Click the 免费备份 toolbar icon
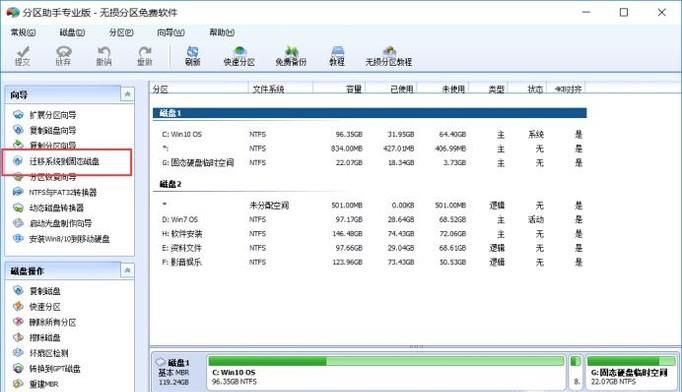 pos(291,56)
